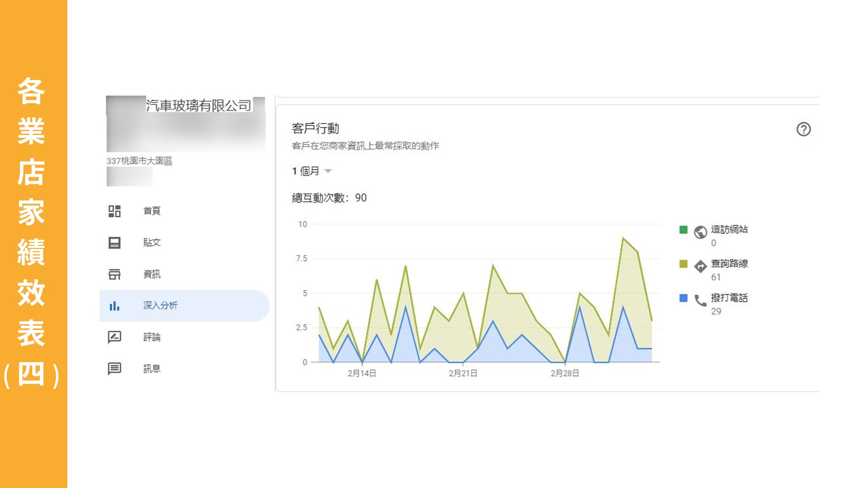Click the phone icon for 撥打電話
Screen dimensions: 868x488
(700, 300)
